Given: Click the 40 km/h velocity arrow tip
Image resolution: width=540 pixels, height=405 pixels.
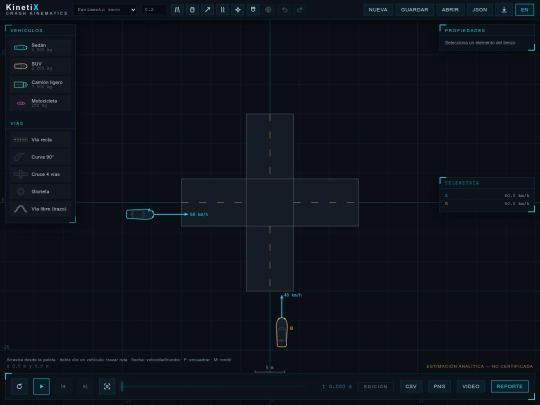Looking at the screenshot, I should tap(282, 296).
